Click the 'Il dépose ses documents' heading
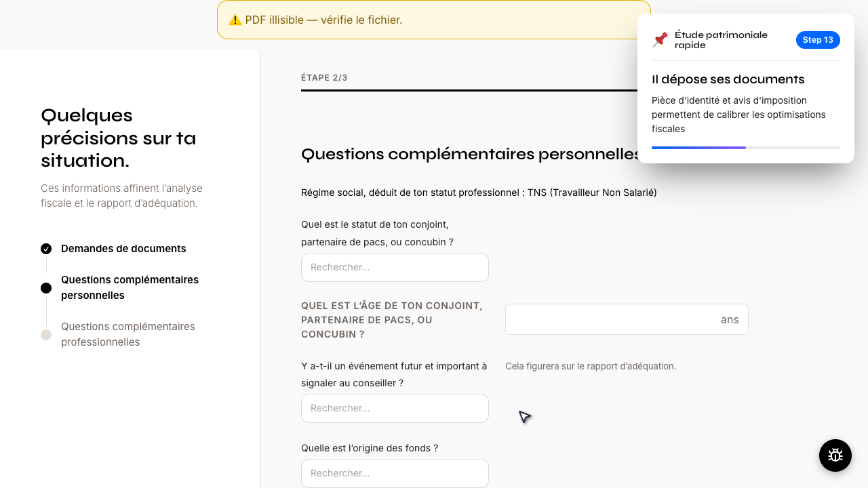The image size is (868, 488). [728, 79]
